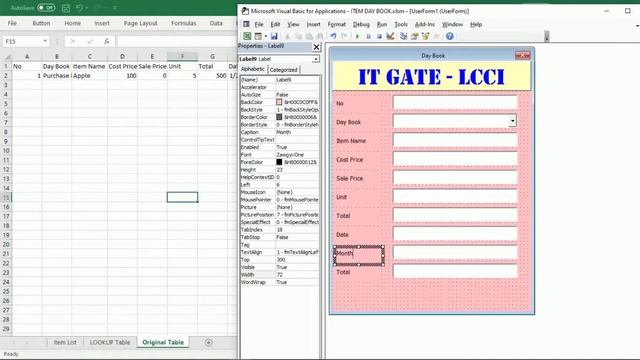Click the Insert UserForm toolbar icon
The height and width of the screenshot is (360, 640).
[258, 36]
